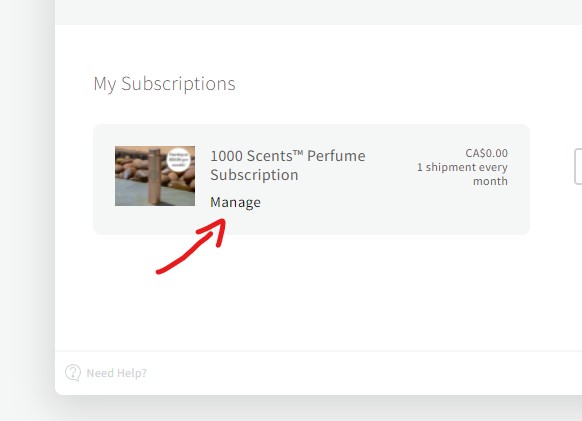This screenshot has width=582, height=421.
Task: Click the round white badge on thumbnail
Action: pyautogui.click(x=179, y=160)
